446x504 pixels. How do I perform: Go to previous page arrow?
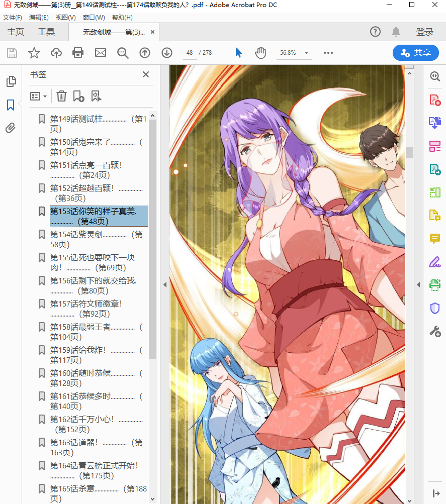tap(145, 53)
